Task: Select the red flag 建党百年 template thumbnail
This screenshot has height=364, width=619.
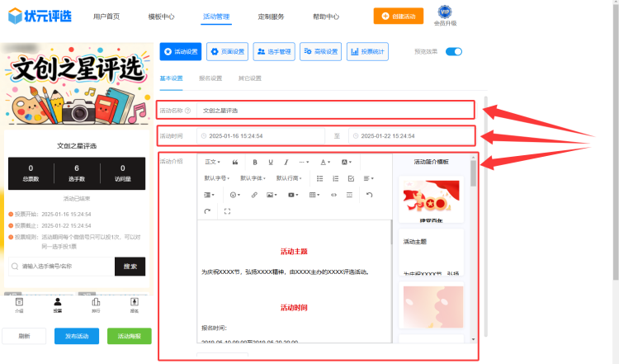Action: 431,200
